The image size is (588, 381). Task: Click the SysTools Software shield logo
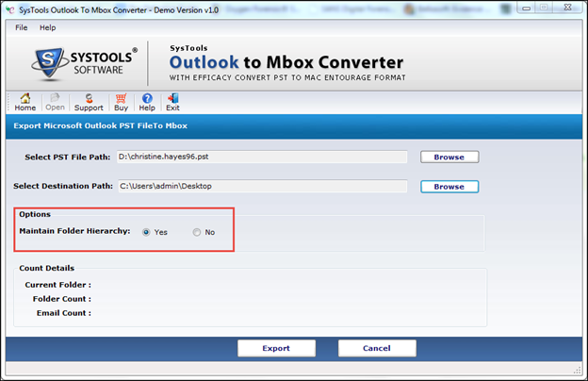[48, 62]
